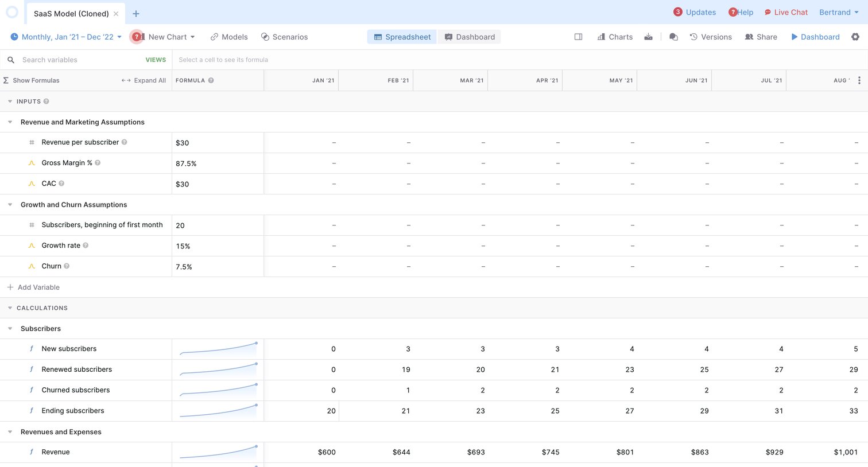Open Scenarios
This screenshot has height=467, width=868.
[284, 37]
